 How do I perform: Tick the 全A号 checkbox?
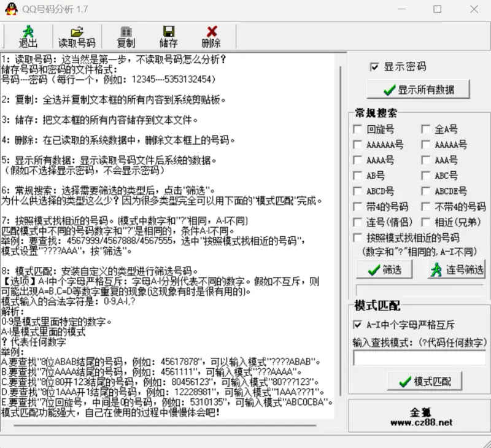coord(425,129)
